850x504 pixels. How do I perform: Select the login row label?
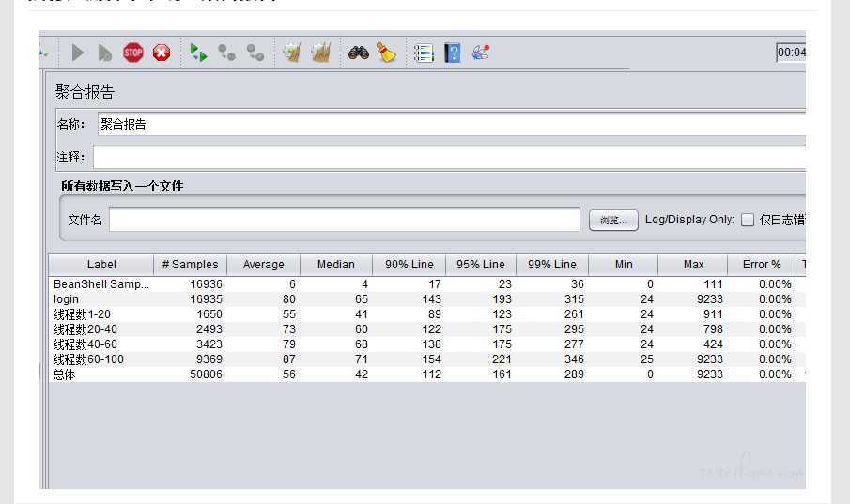coord(66,299)
